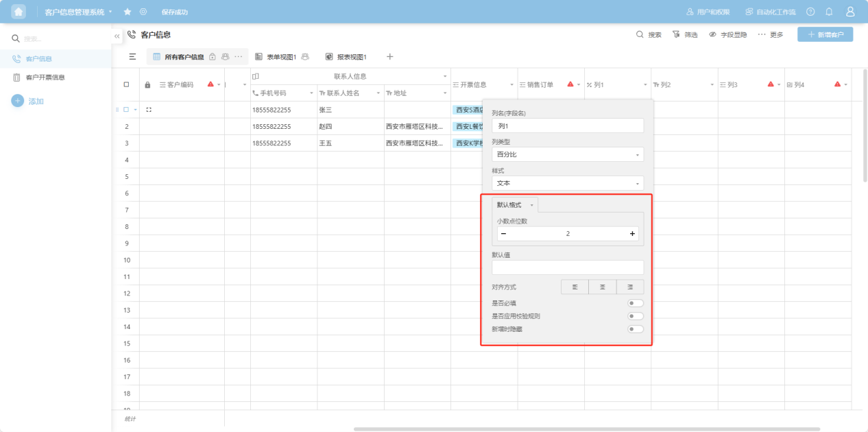The width and height of the screenshot is (868, 432).
Task: Open the user profile avatar icon
Action: (x=850, y=12)
